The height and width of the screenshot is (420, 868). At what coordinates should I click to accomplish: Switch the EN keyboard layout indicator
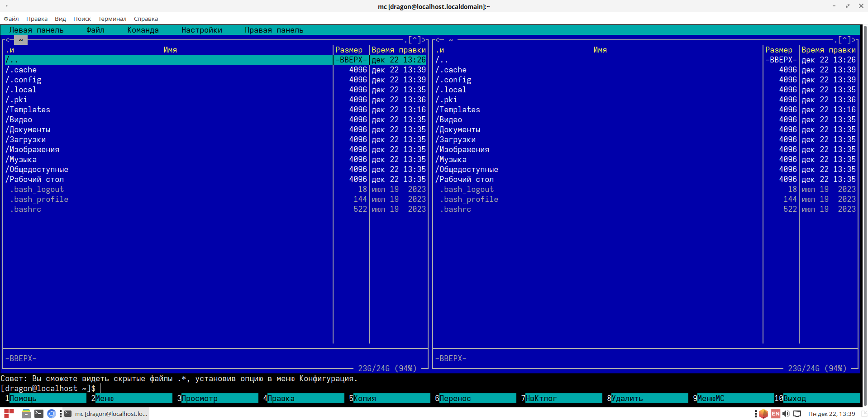[775, 414]
